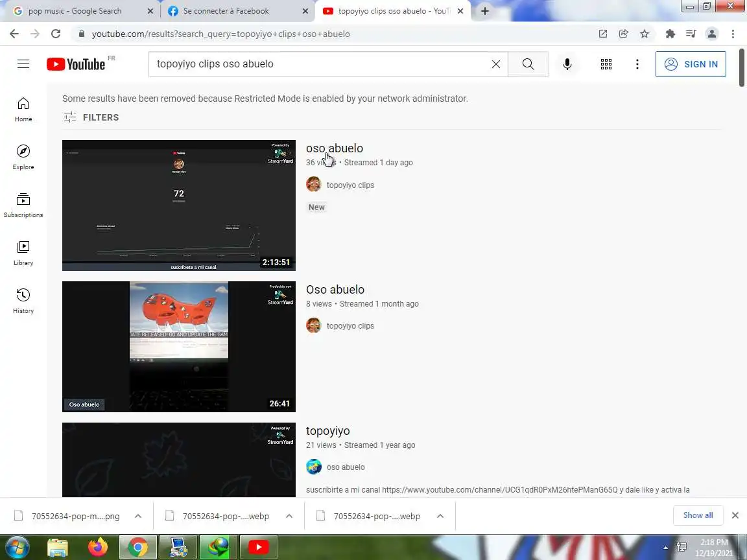Click the YouTube logo

point(76,64)
